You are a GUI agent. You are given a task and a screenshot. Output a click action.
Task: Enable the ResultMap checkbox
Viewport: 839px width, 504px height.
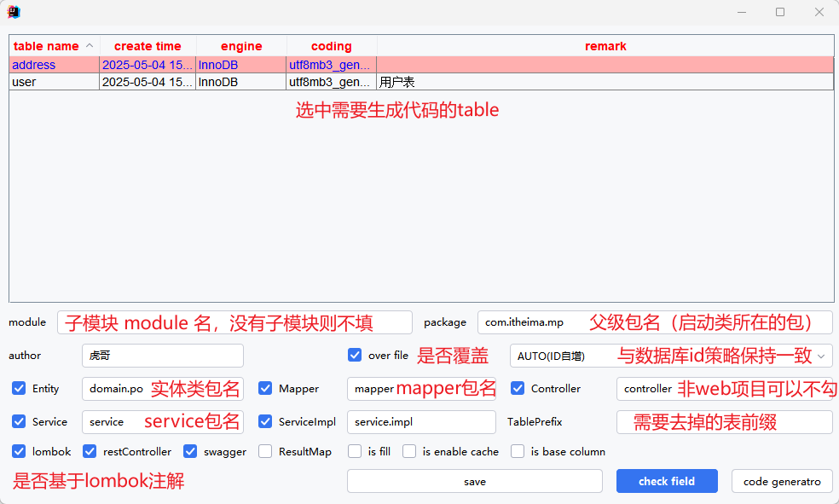(265, 451)
